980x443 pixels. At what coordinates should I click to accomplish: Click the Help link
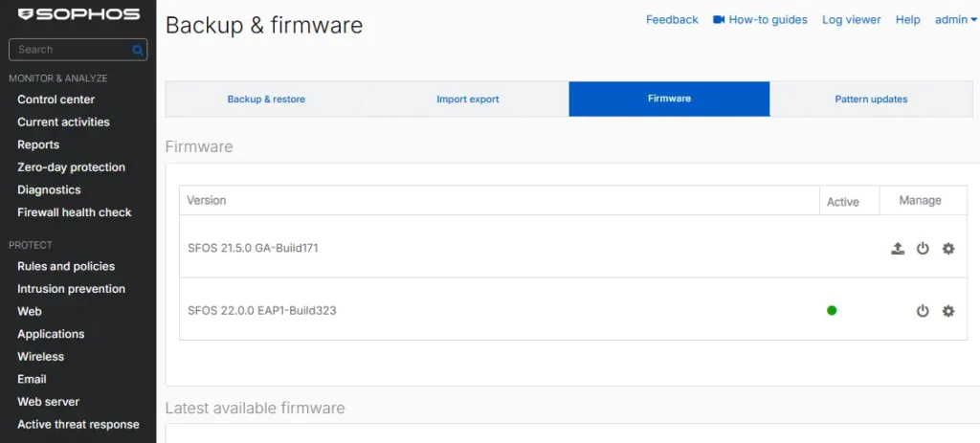pyautogui.click(x=907, y=20)
